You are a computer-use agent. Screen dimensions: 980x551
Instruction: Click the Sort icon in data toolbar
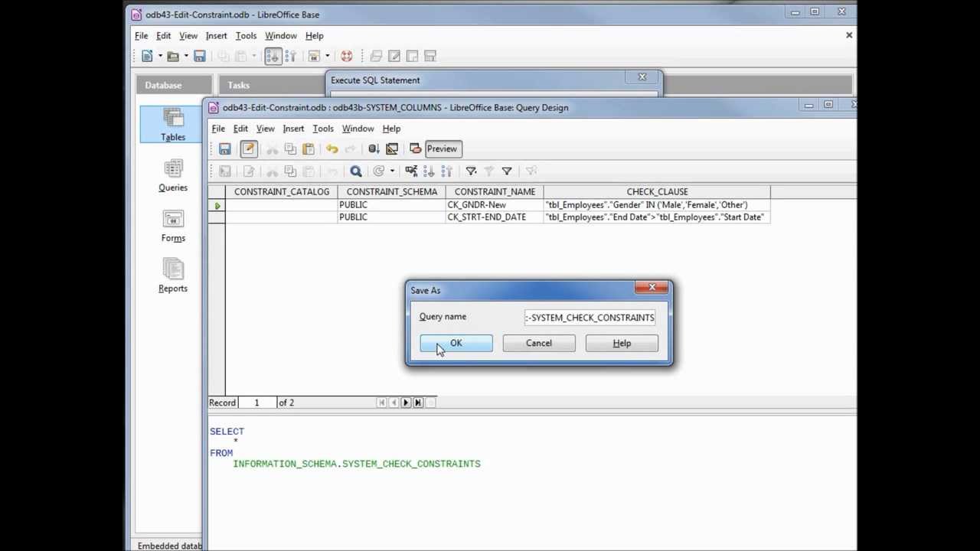(x=411, y=171)
